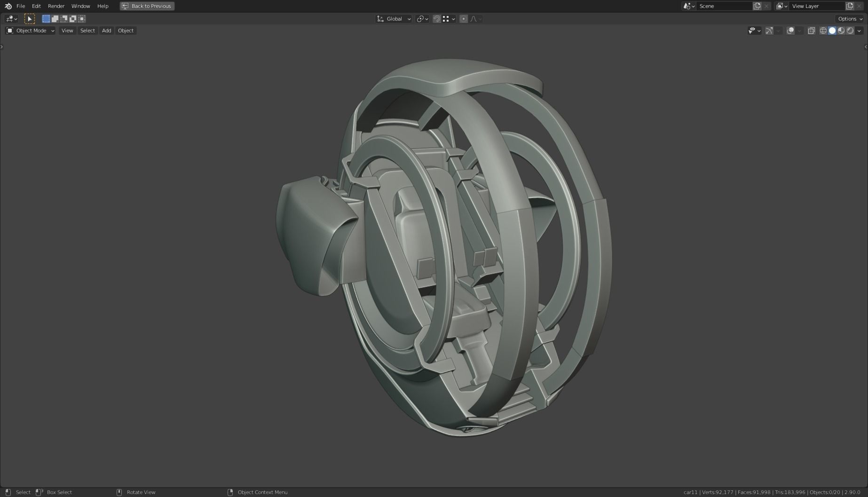868x497 pixels.
Task: Click the View Layer name field
Action: point(817,6)
